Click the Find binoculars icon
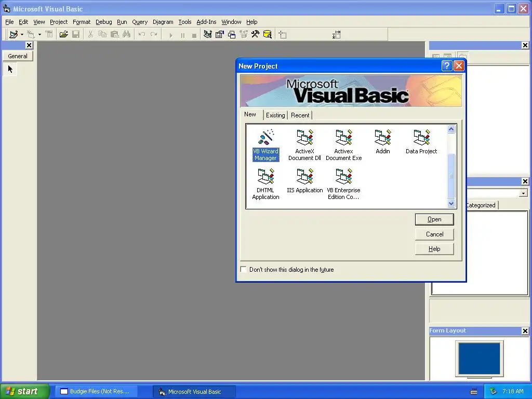Screen dimensions: 532x399 tap(127, 35)
